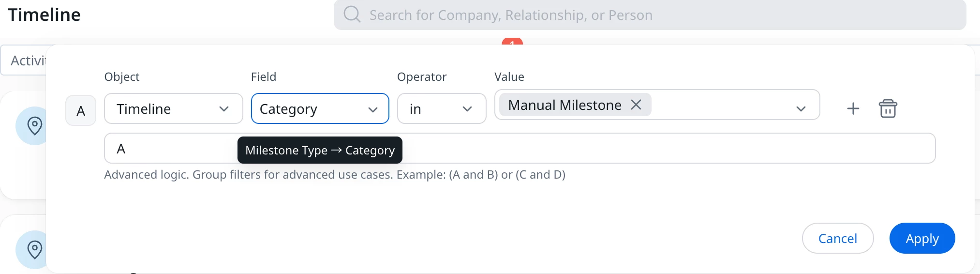
Task: Click the Timeline page heading
Action: pos(45,15)
